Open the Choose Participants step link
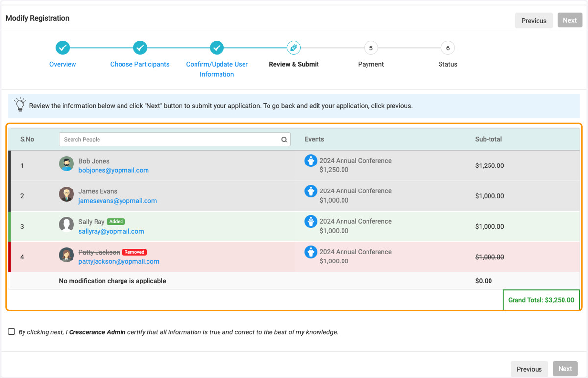Viewport: 588px width, 378px height. click(140, 64)
